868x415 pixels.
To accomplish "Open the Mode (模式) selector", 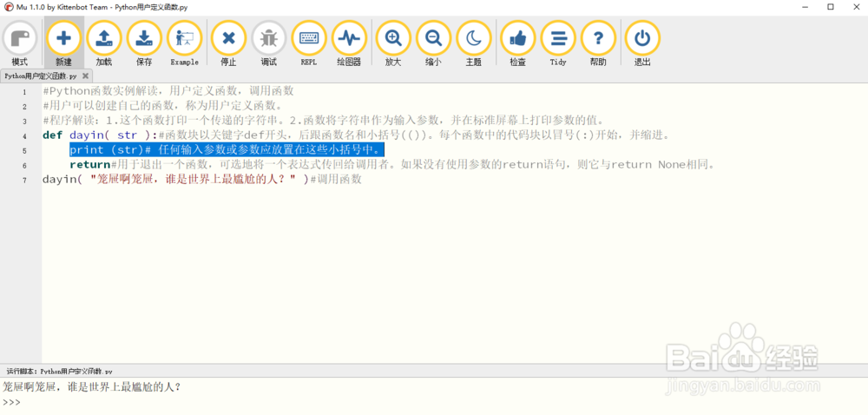I will tap(20, 43).
